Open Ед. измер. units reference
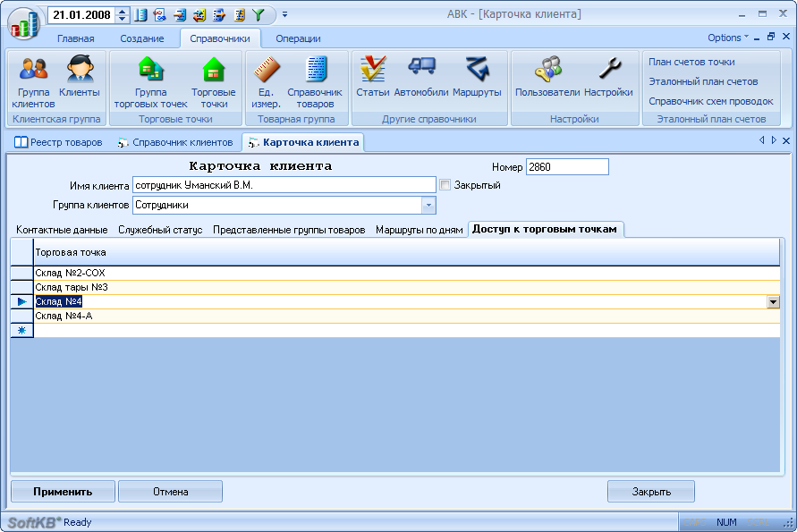The height and width of the screenshot is (532, 797). 266,83
